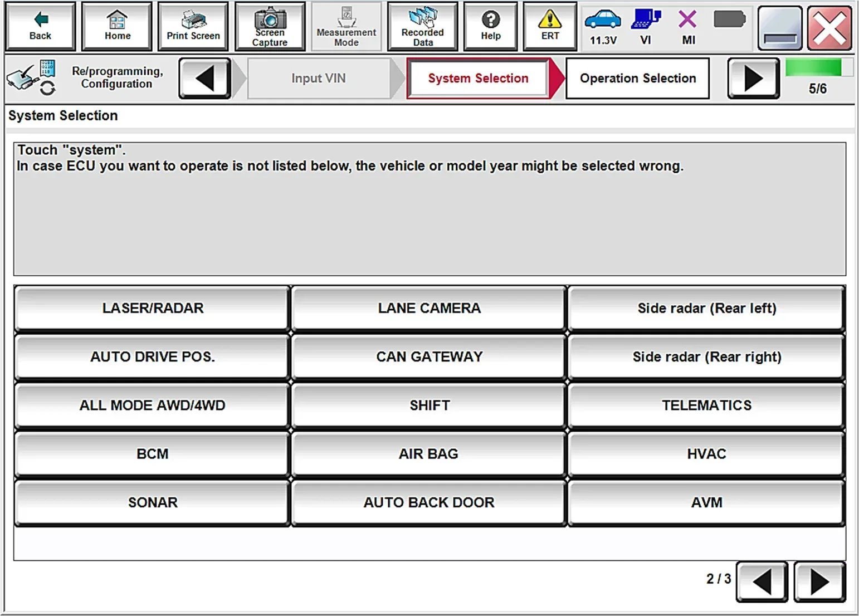Image resolution: width=859 pixels, height=616 pixels.
Task: Click the battery level indicator icon
Action: tap(729, 20)
